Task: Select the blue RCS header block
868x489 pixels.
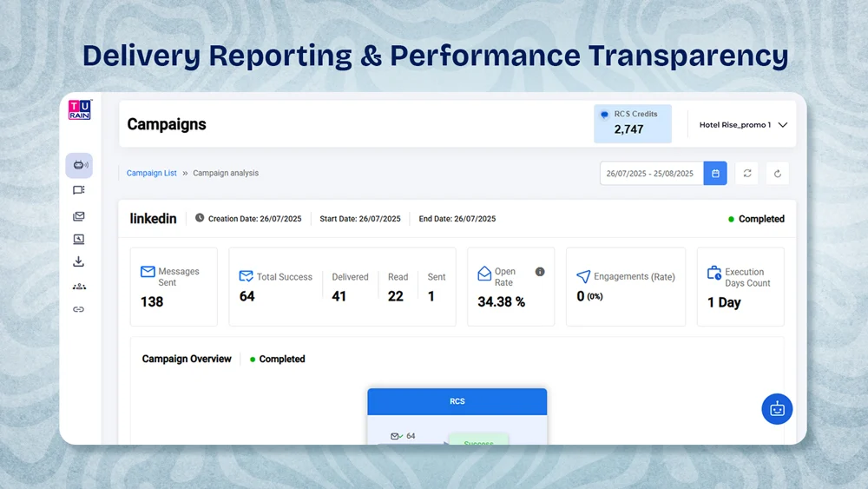Action: pos(457,401)
